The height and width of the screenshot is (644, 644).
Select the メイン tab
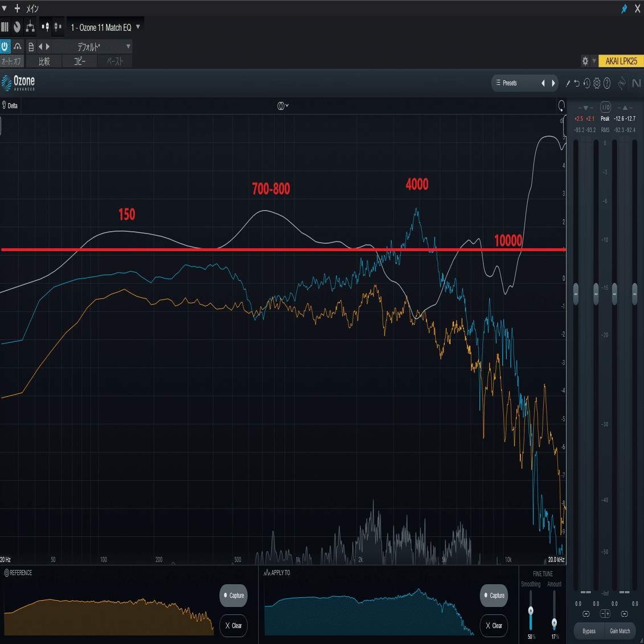point(32,8)
